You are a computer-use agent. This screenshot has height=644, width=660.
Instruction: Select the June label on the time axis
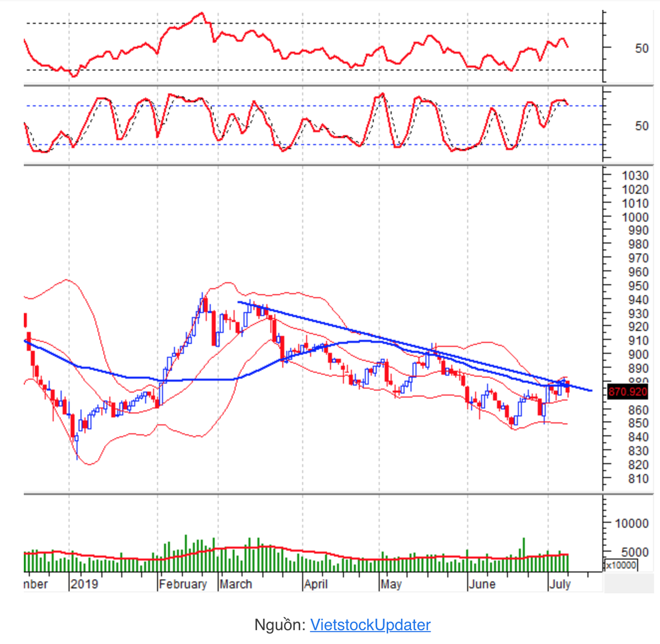[482, 584]
